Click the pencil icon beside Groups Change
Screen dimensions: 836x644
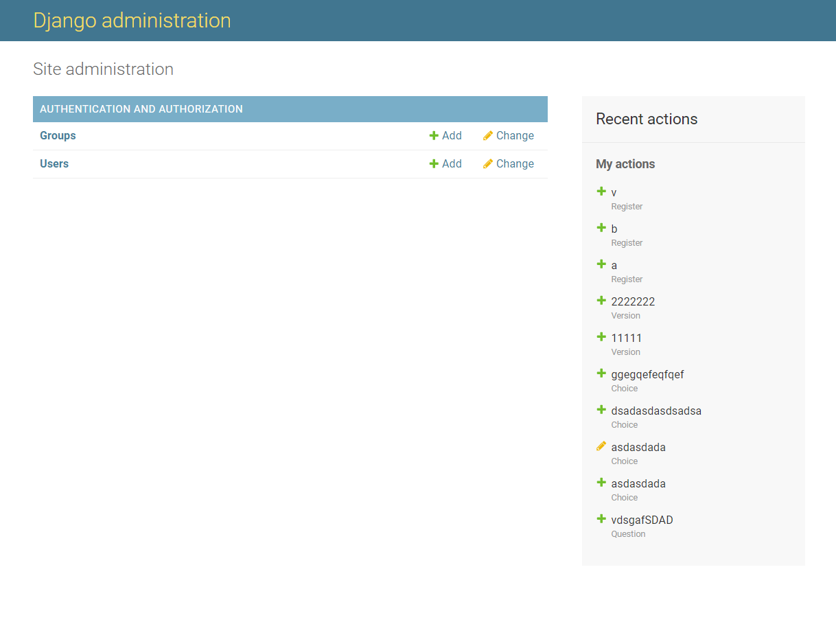488,136
